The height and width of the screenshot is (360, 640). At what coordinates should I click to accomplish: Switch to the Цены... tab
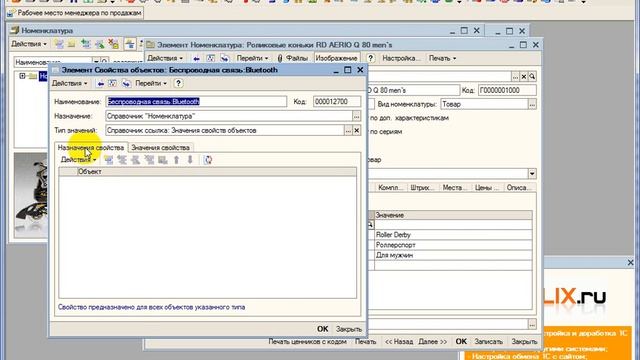[x=486, y=187]
